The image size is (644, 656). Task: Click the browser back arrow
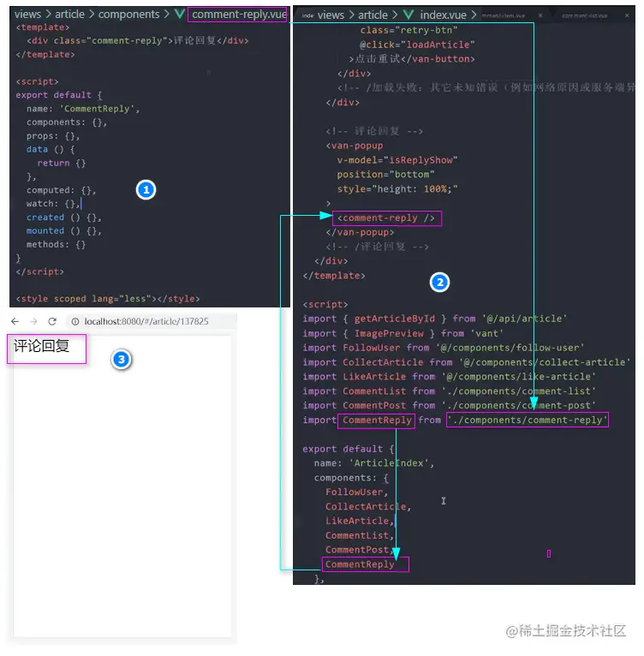15,322
